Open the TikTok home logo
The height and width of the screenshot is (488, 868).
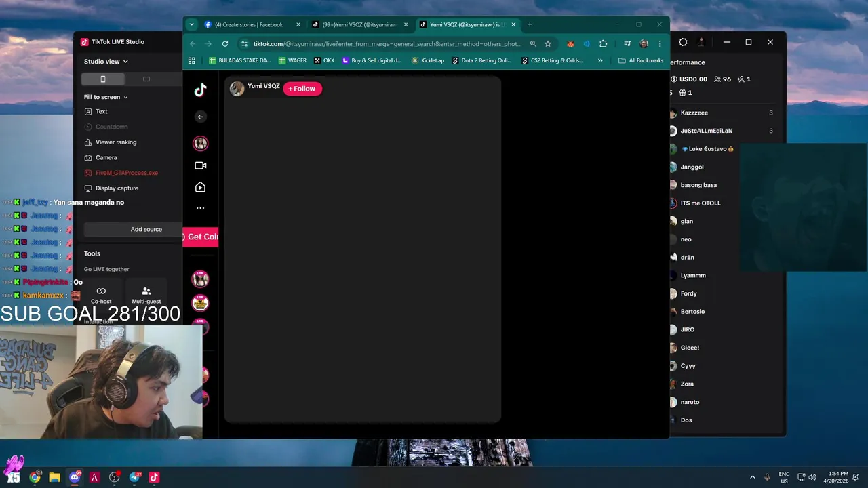(x=200, y=90)
